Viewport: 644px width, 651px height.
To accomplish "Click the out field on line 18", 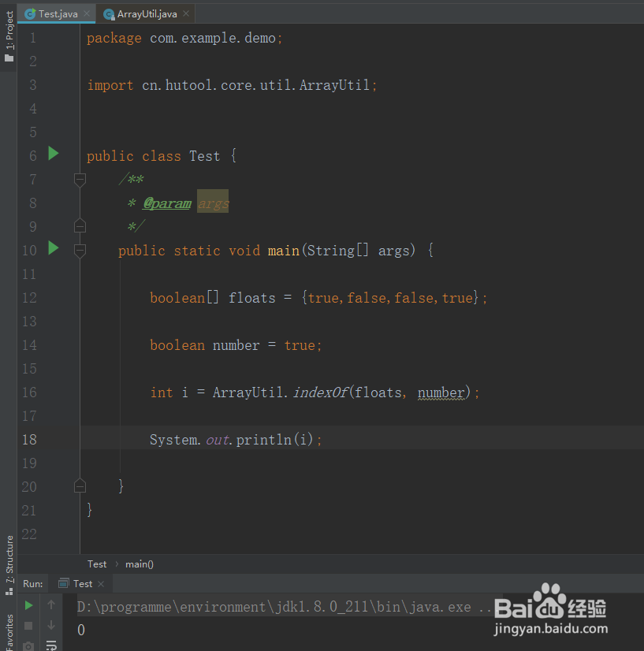I will coord(218,440).
